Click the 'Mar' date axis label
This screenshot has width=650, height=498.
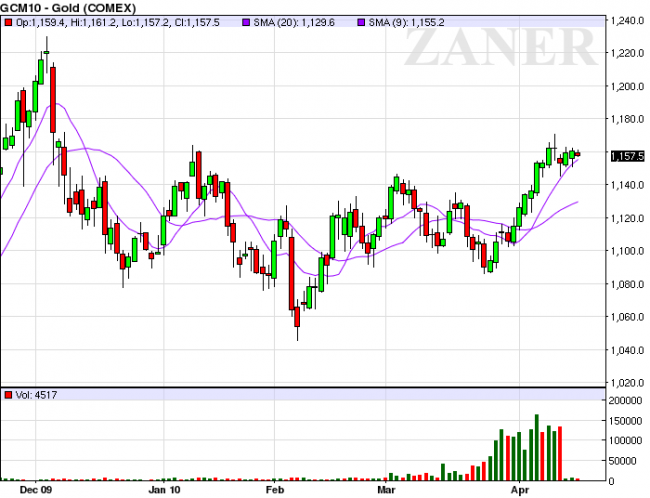coord(386,490)
